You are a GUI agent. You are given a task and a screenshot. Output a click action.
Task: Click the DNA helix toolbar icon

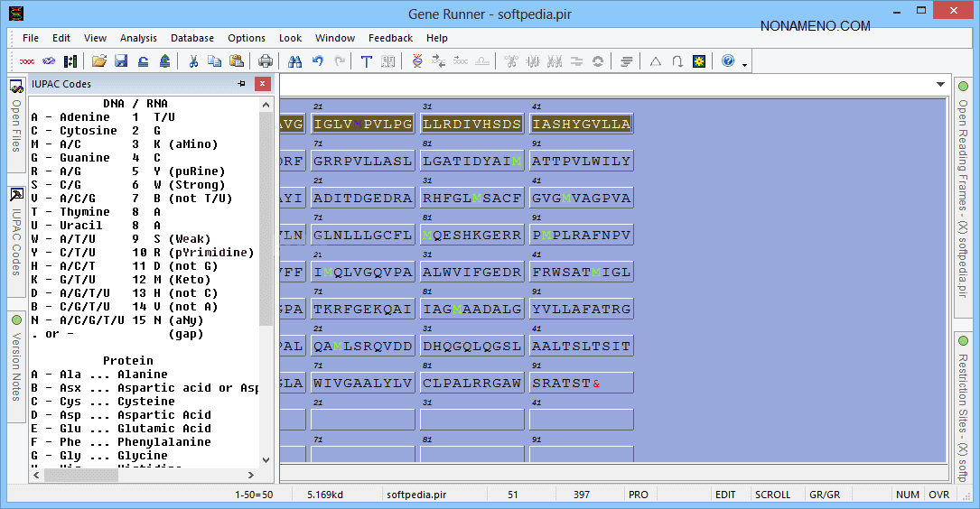click(416, 61)
